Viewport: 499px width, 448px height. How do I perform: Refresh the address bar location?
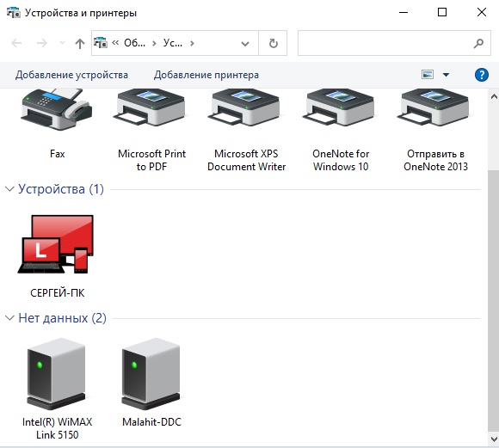point(273,43)
